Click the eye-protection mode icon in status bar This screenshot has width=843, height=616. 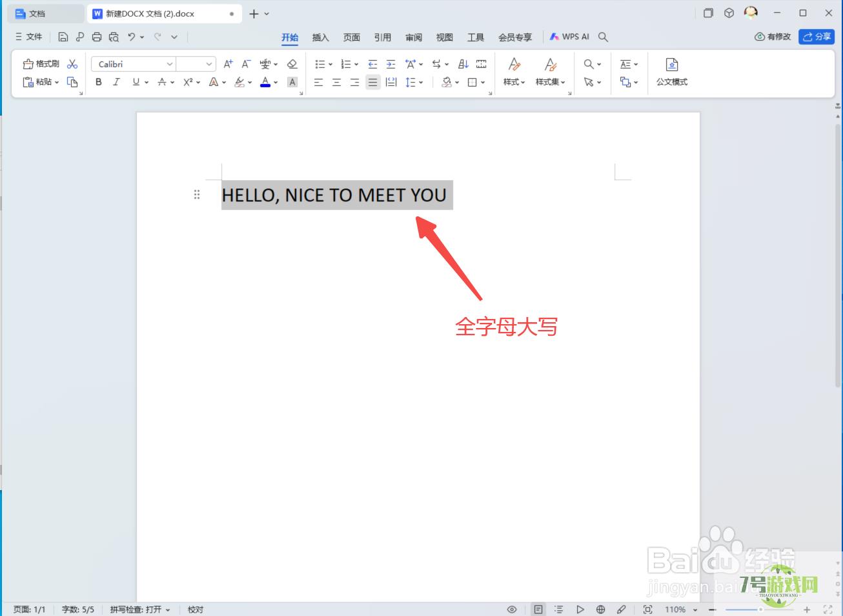tap(512, 610)
